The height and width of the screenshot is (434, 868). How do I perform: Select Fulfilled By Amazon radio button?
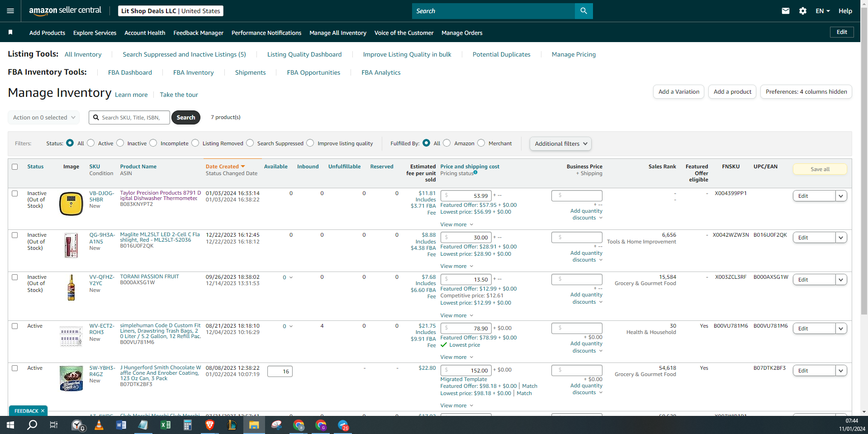447,143
